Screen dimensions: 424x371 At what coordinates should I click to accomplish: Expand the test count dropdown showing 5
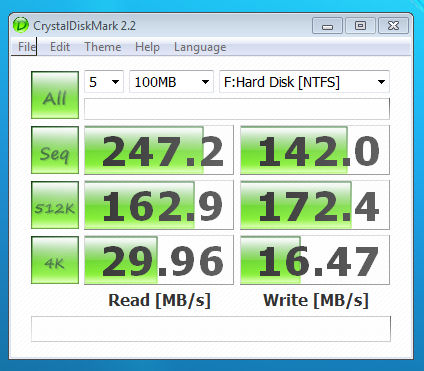pyautogui.click(x=104, y=82)
